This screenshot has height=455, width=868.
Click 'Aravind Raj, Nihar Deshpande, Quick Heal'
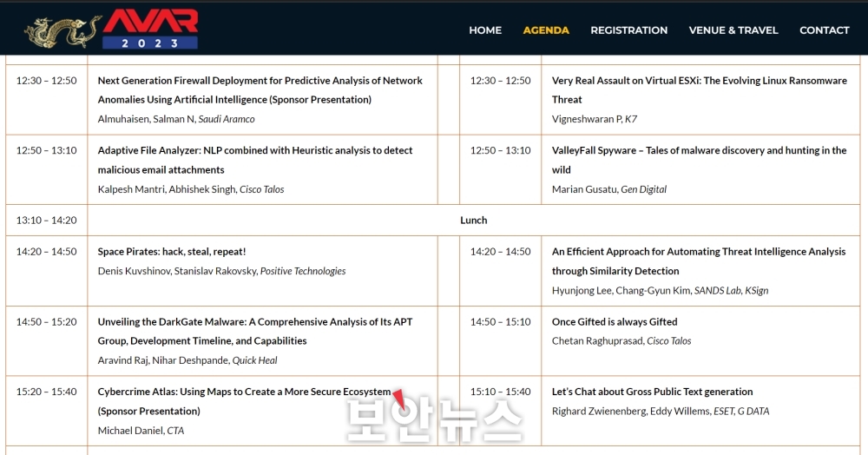click(x=187, y=360)
